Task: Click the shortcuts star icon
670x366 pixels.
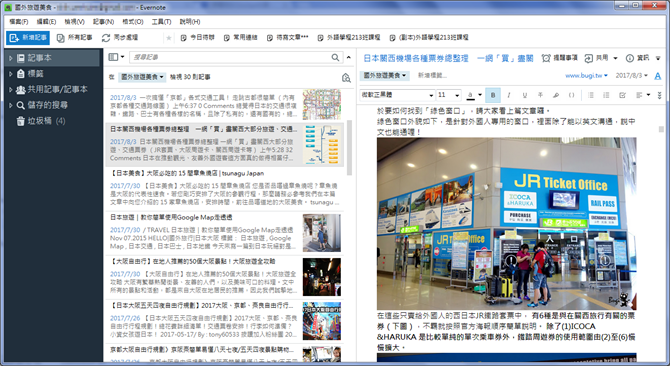Action: [x=169, y=38]
